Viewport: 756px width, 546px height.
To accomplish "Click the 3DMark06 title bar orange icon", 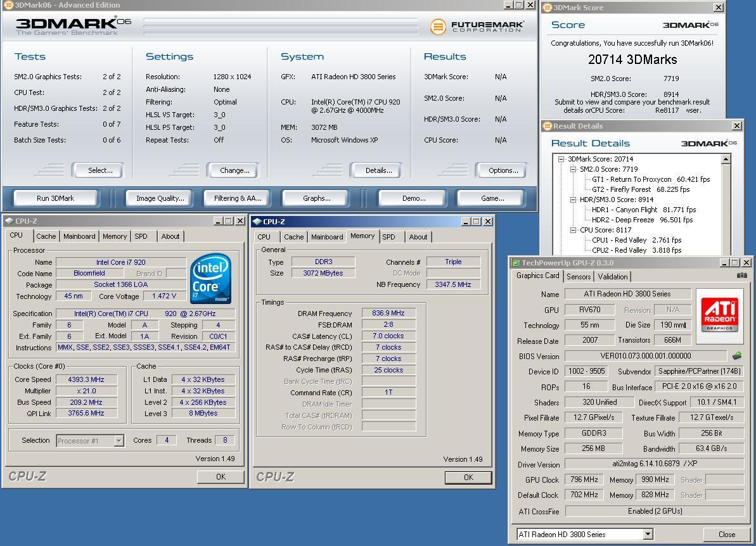I will pyautogui.click(x=8, y=5).
